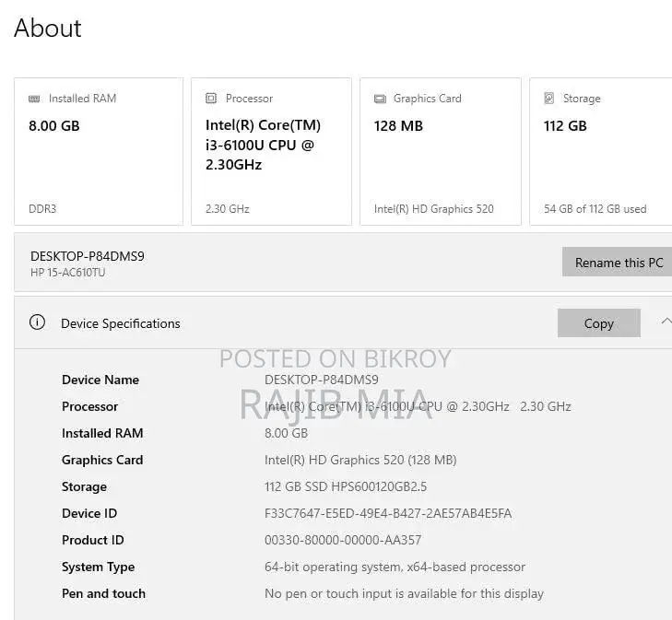Select the 112 GB storage card value
The height and width of the screenshot is (620, 672).
tap(565, 126)
